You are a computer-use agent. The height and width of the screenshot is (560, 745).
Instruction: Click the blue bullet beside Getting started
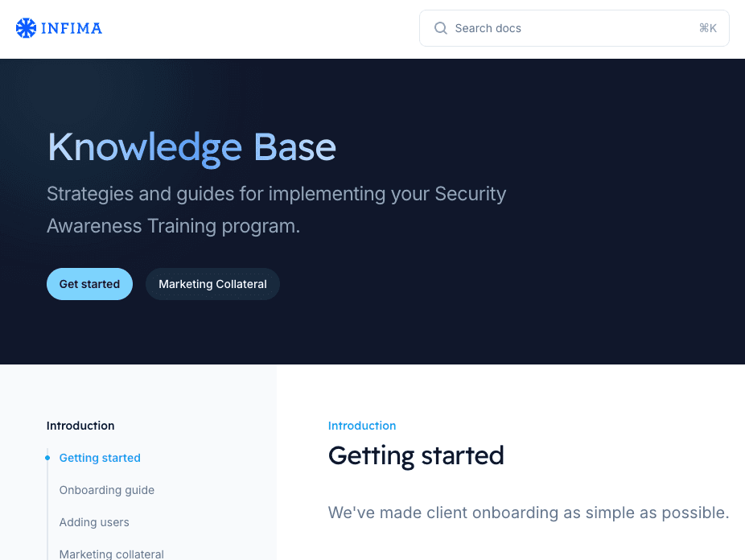tap(46, 457)
